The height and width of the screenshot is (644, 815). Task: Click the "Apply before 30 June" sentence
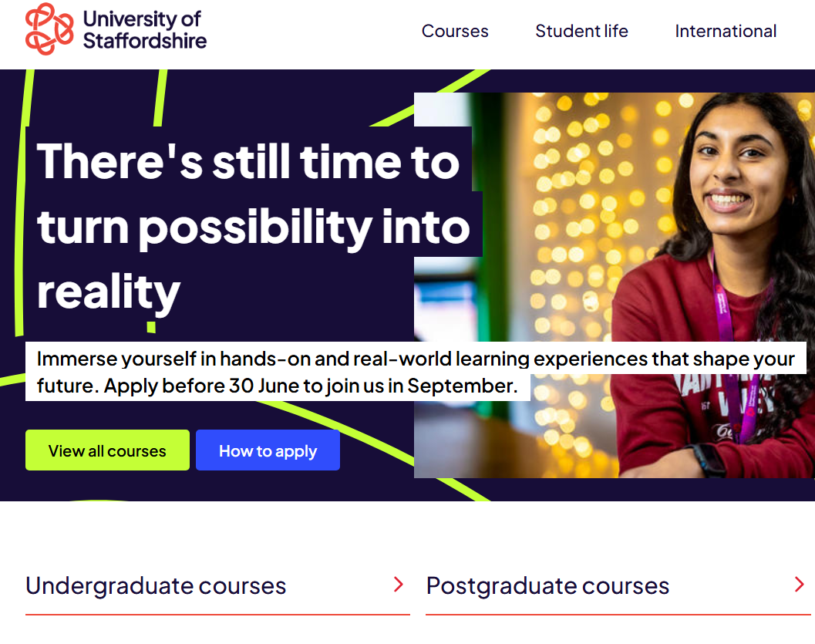(x=311, y=386)
